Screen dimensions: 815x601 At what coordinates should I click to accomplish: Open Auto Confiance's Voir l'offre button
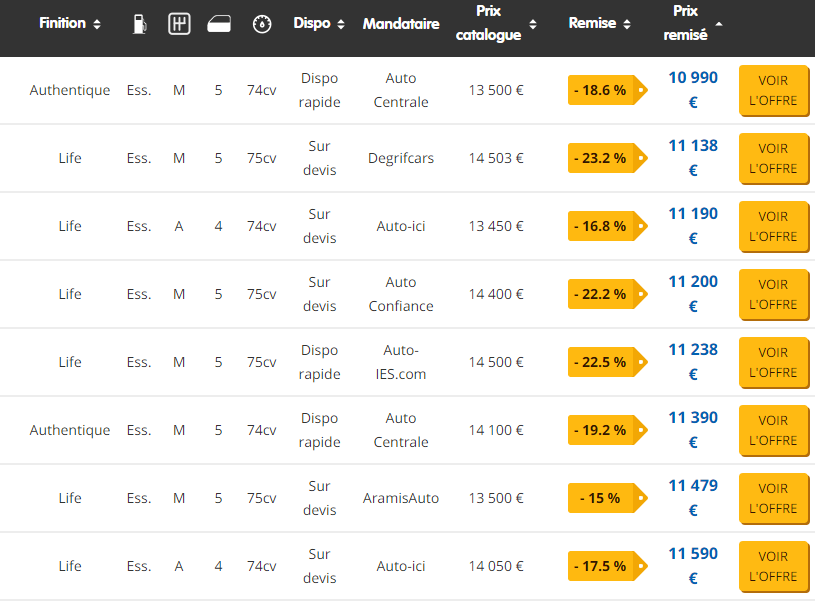pos(773,295)
